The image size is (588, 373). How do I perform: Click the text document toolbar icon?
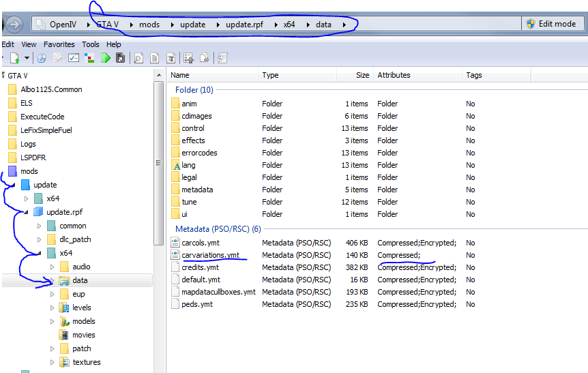click(x=155, y=59)
